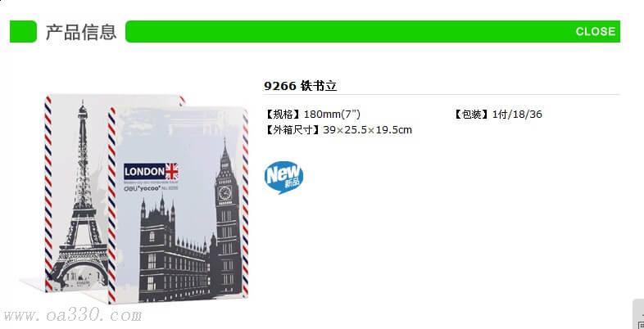Select the 规格 180mm(7") specification text
The height and width of the screenshot is (329, 644).
tap(313, 114)
